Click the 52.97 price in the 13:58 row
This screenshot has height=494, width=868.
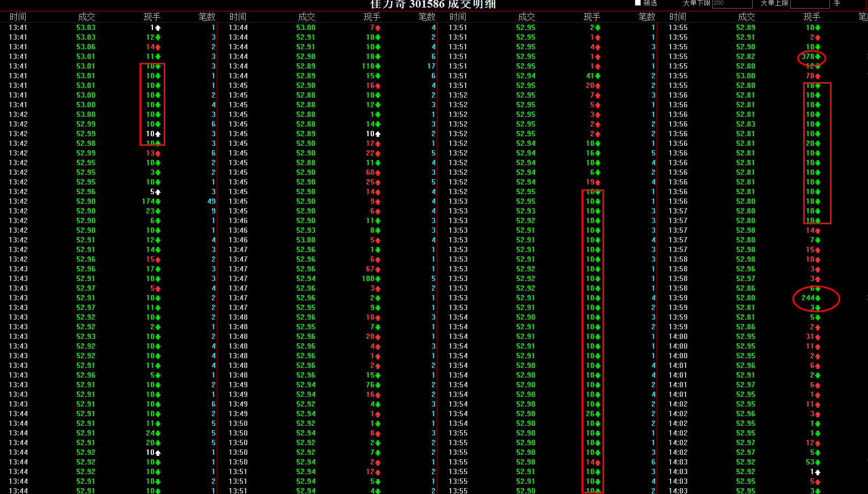coord(746,279)
